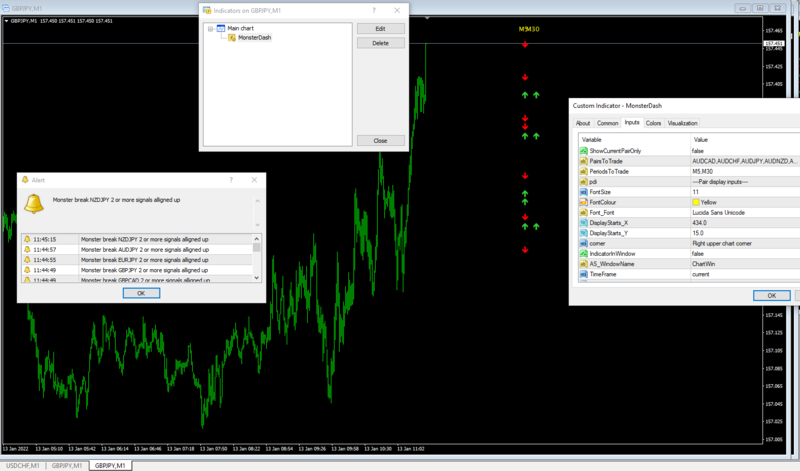
Task: Click Close in the Indicators dialog
Action: tap(381, 140)
